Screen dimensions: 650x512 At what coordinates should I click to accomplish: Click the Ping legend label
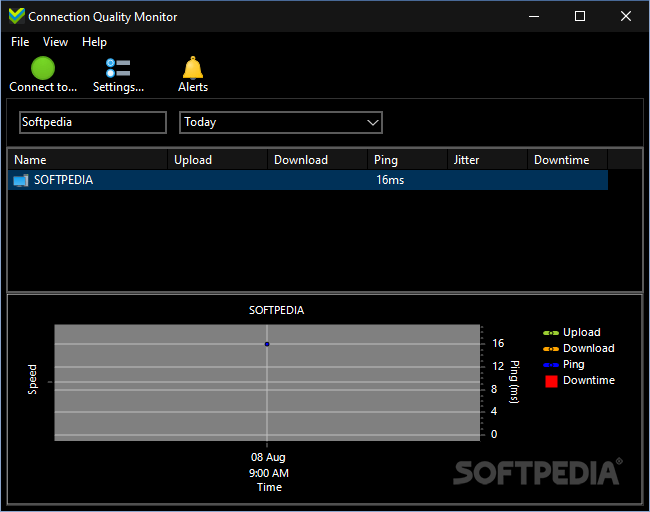pos(574,364)
